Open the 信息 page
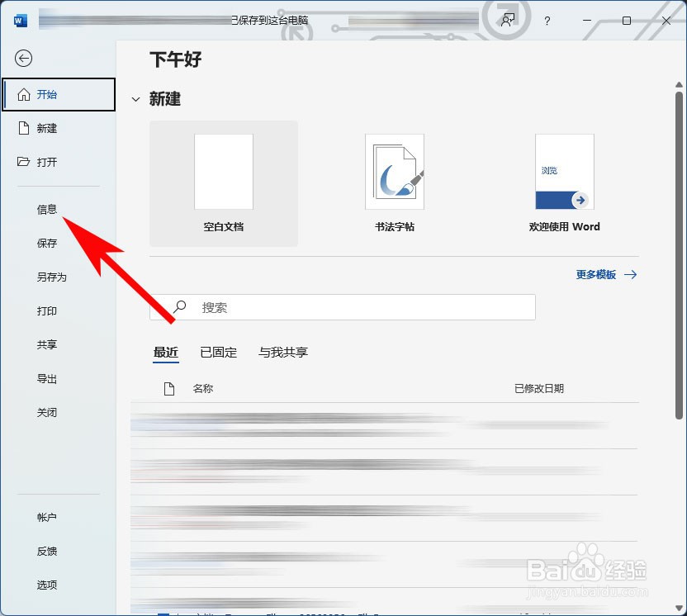This screenshot has width=687, height=616. 47,210
